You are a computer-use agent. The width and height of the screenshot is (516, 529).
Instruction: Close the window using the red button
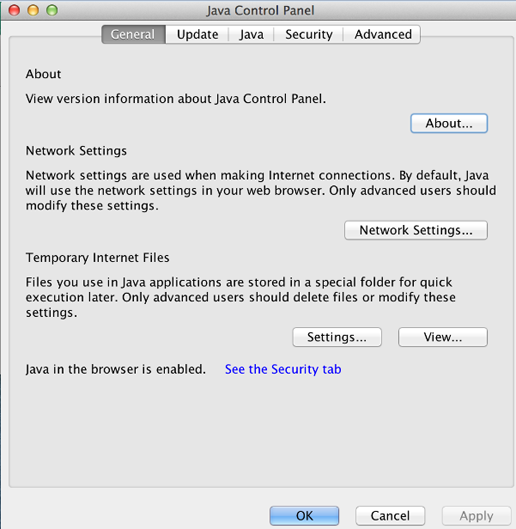pyautogui.click(x=14, y=10)
